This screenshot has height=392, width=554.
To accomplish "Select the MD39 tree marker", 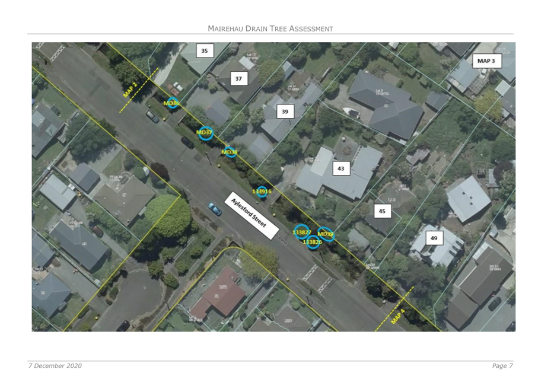I will 326,234.
